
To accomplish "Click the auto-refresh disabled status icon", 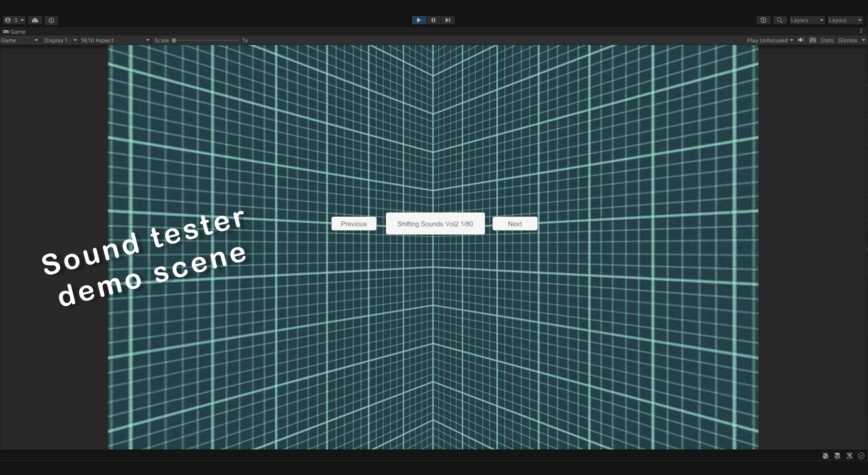I will click(x=849, y=456).
